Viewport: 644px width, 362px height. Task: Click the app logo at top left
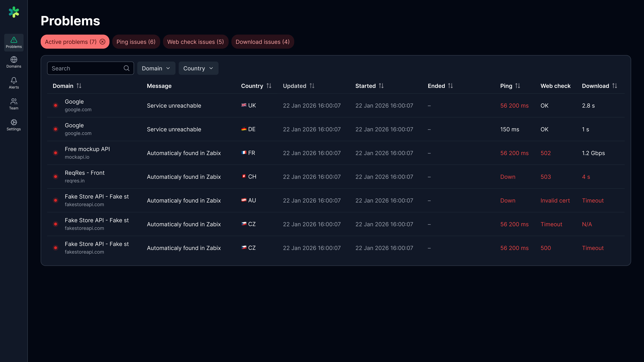(x=14, y=12)
